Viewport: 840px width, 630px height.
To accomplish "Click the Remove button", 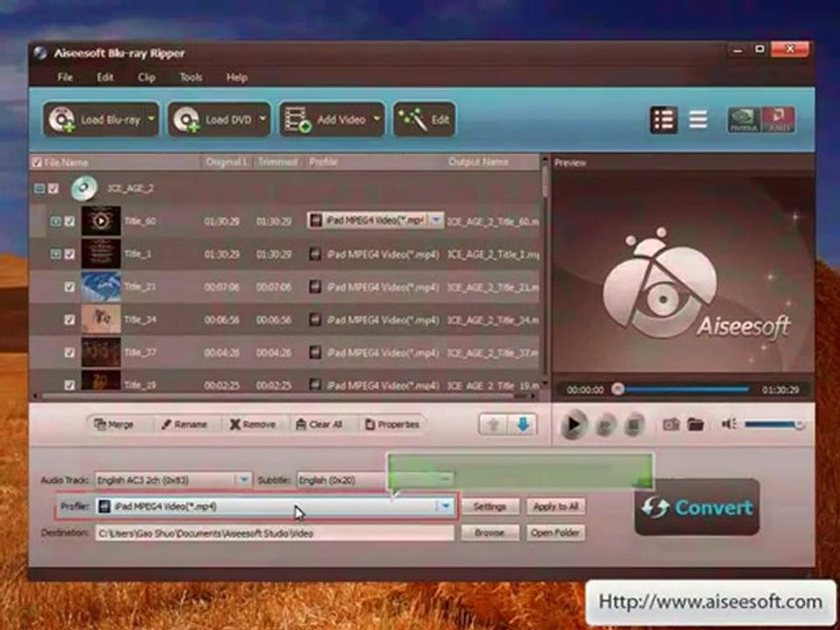I will [252, 425].
